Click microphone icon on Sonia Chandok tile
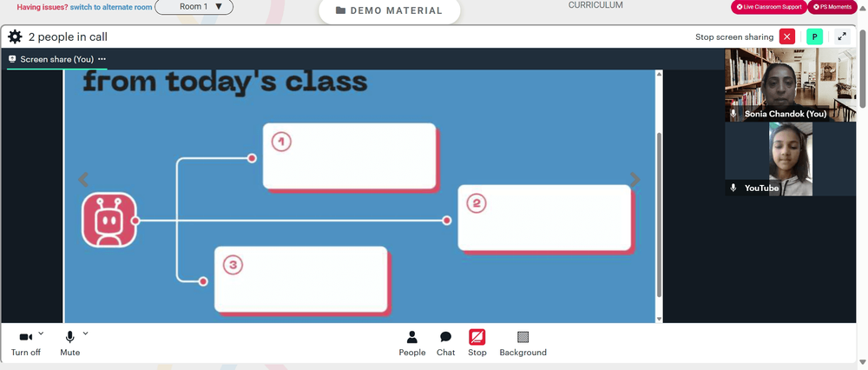This screenshot has height=370, width=868. coord(733,114)
